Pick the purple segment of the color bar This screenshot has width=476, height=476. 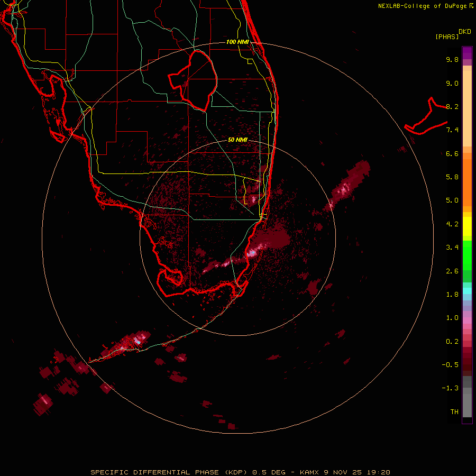pyautogui.click(x=467, y=53)
